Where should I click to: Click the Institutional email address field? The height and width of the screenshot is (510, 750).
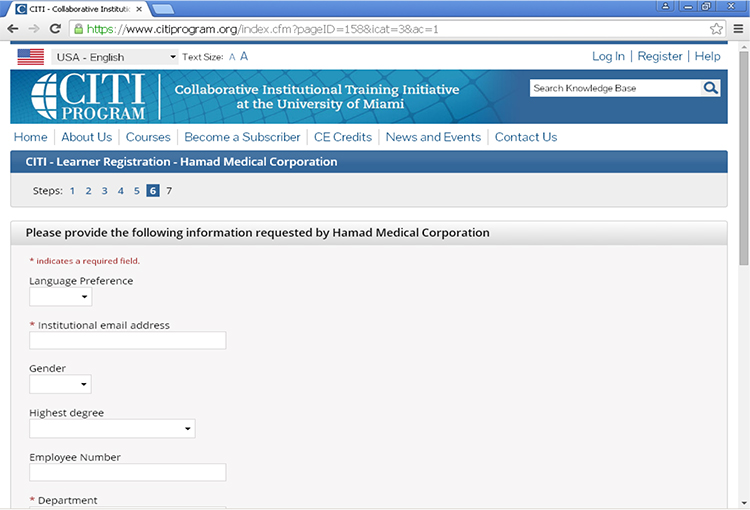pyautogui.click(x=128, y=341)
